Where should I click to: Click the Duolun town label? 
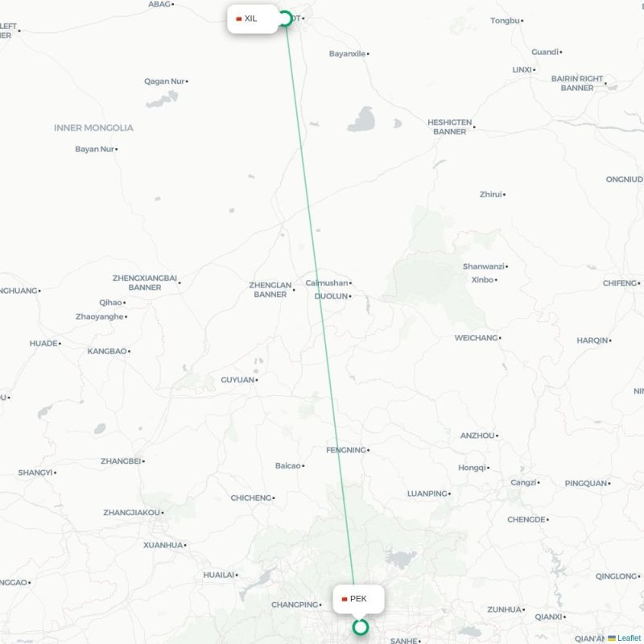pyautogui.click(x=331, y=296)
